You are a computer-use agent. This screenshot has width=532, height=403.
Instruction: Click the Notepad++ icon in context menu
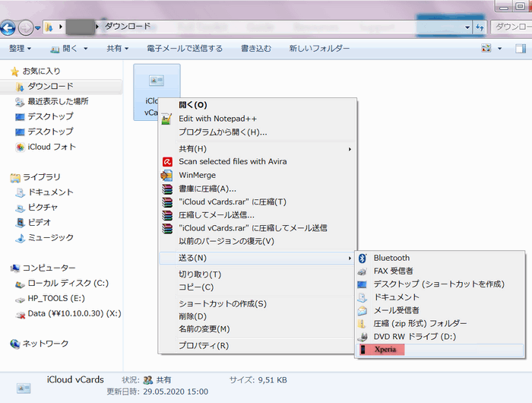click(x=166, y=119)
